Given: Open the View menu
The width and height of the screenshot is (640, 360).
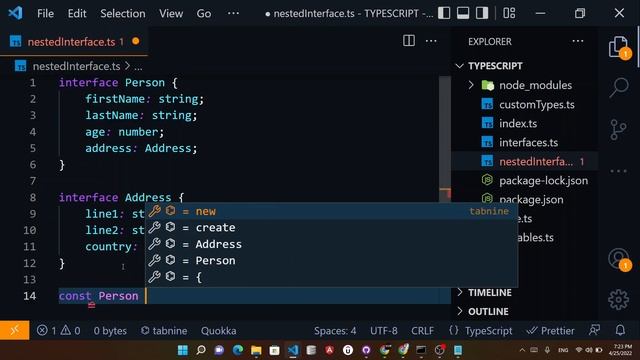Looking at the screenshot, I should pos(171,13).
